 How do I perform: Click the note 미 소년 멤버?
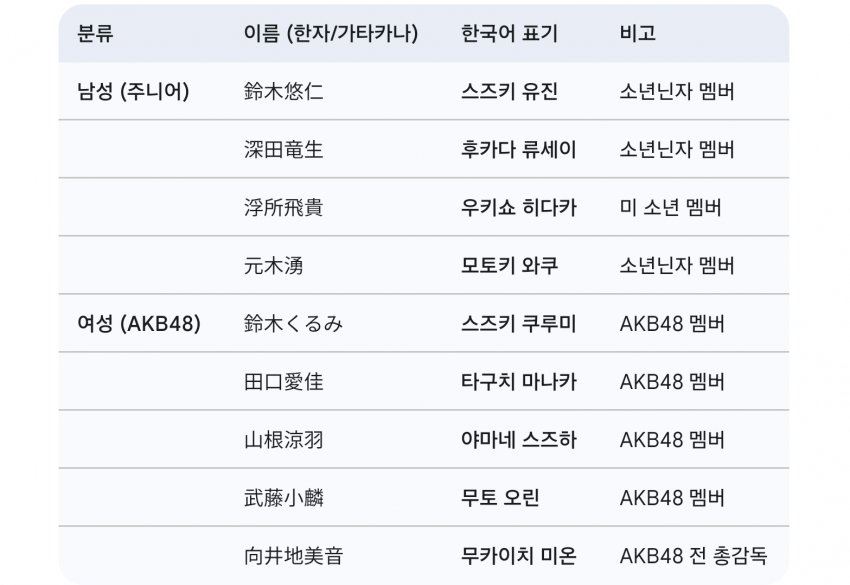[671, 207]
